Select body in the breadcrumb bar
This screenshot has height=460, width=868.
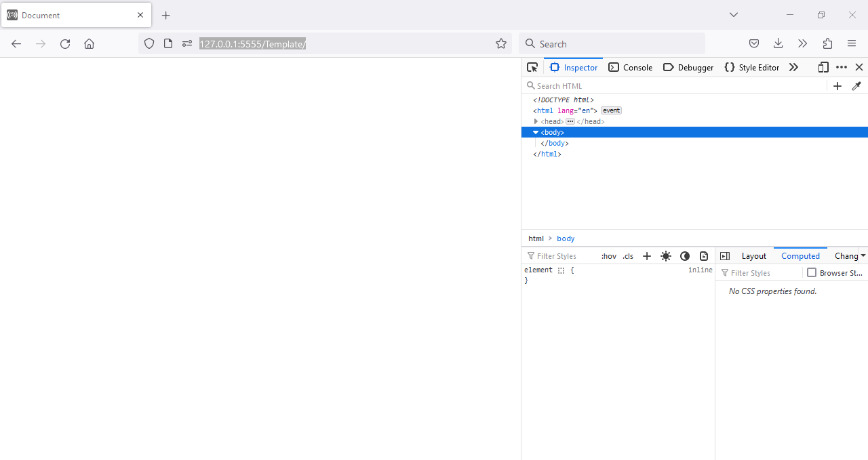(x=565, y=238)
